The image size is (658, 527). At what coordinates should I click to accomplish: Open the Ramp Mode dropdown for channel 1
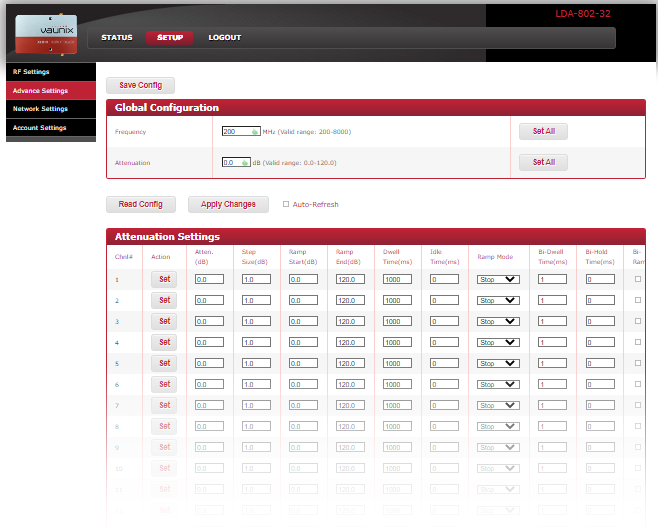click(498, 279)
